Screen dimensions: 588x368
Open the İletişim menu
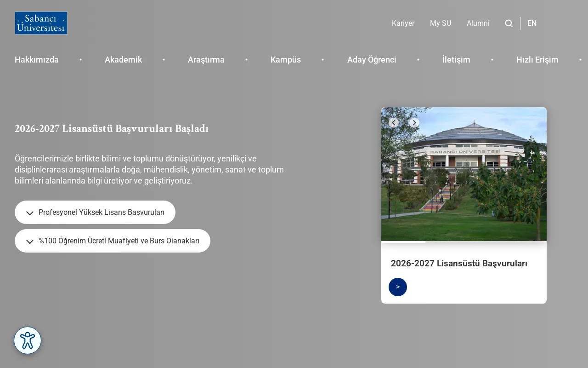456,60
